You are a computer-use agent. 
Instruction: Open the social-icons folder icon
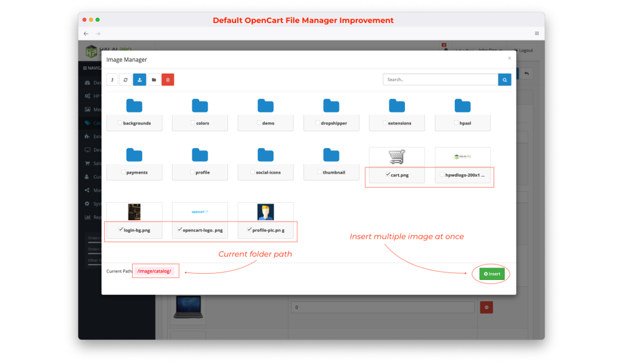265,155
